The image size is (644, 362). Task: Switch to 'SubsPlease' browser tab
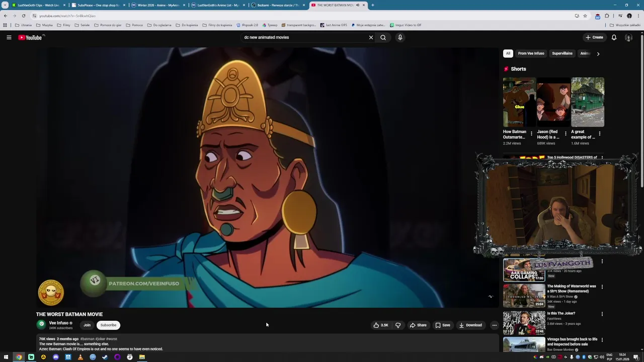click(98, 5)
